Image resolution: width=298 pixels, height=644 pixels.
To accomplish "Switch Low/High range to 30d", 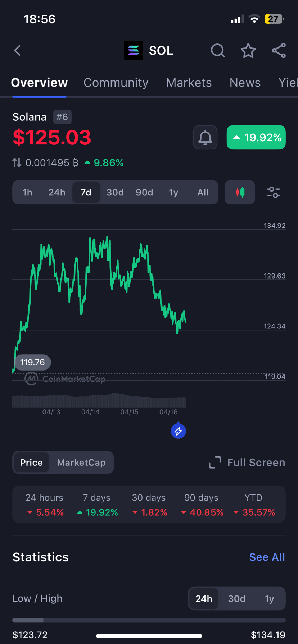I will point(237,599).
